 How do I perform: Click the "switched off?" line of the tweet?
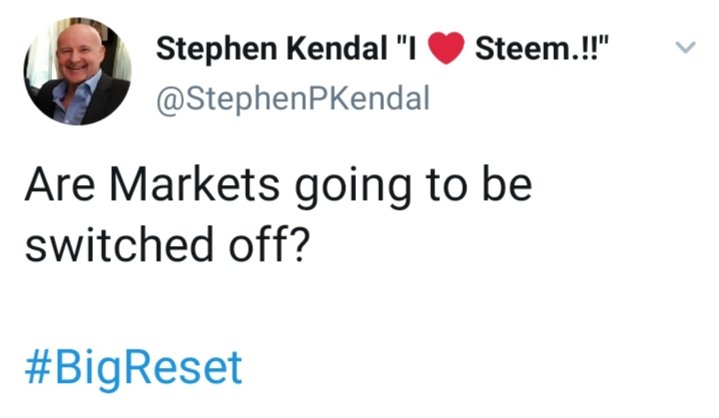(166, 245)
